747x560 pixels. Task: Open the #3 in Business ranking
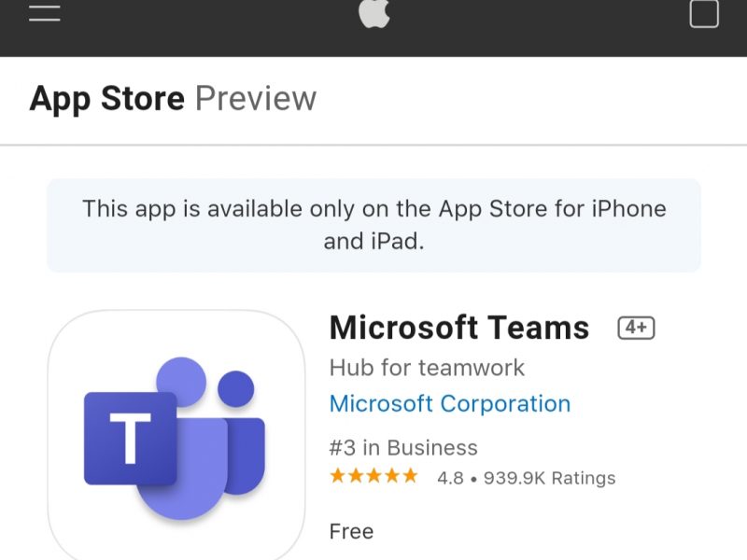(403, 448)
